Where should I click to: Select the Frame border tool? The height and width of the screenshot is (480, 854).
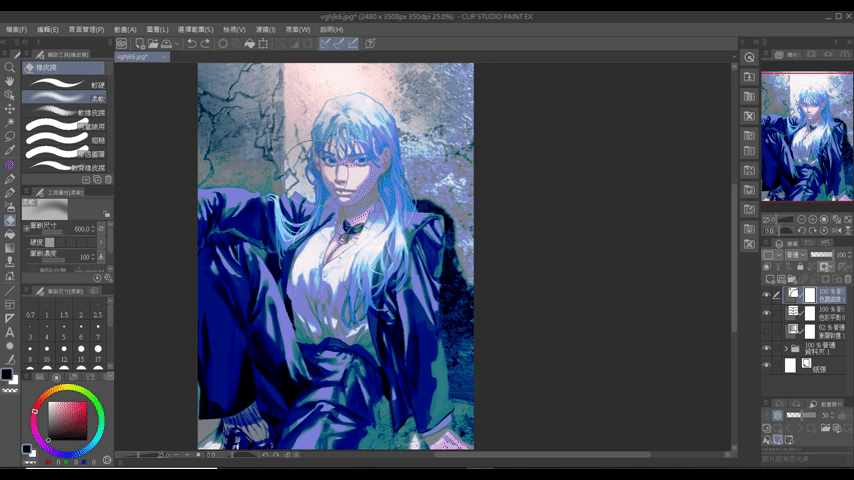click(9, 305)
